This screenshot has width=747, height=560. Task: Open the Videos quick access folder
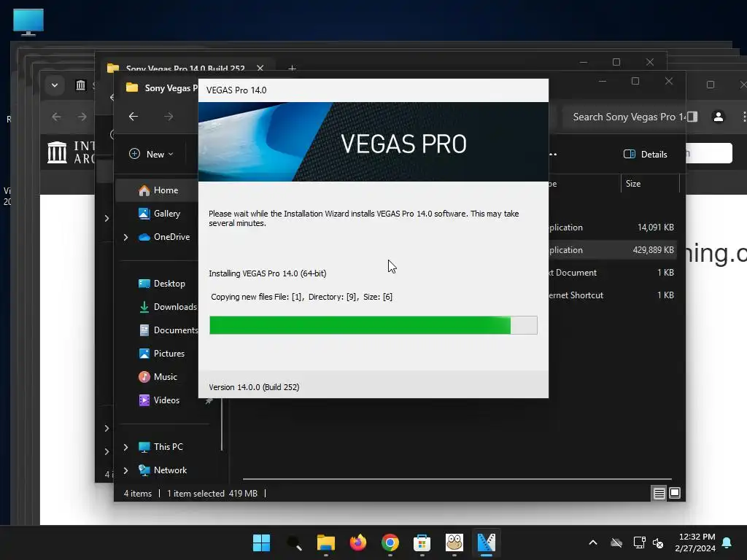tap(159, 400)
